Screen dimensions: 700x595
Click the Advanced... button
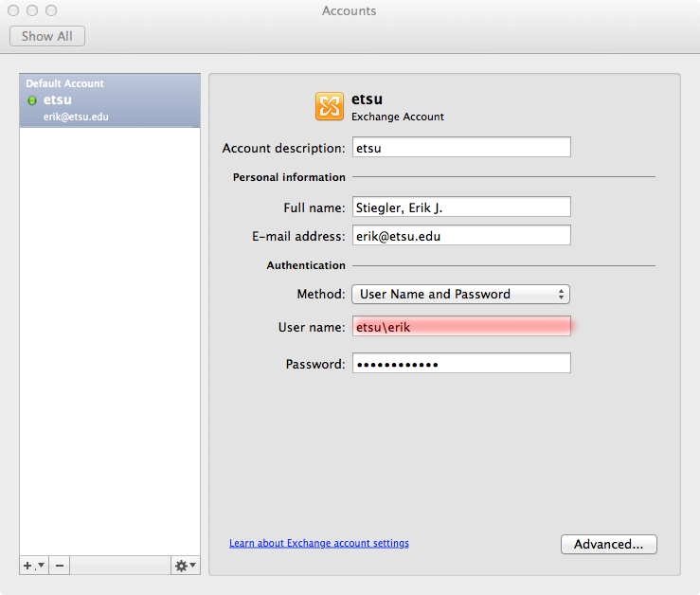coord(608,544)
